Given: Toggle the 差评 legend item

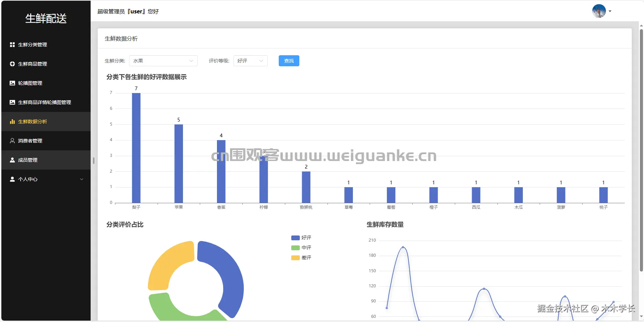Looking at the screenshot, I should 301,257.
